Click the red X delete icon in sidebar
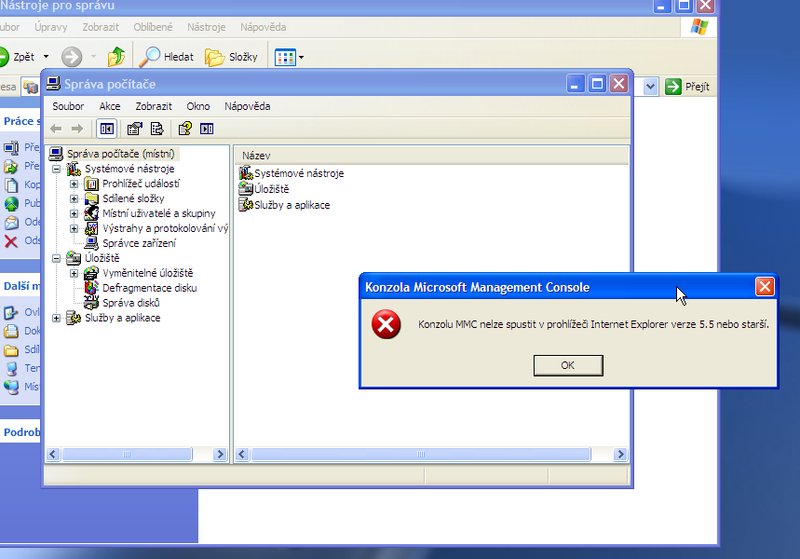800x559 pixels. pos(11,241)
